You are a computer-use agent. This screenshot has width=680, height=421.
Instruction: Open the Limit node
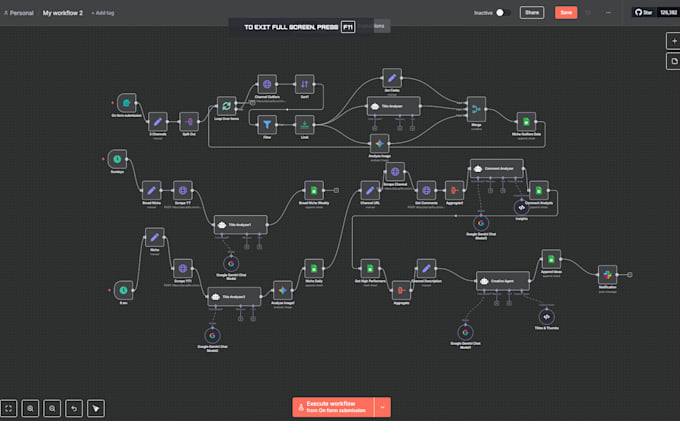pos(304,125)
